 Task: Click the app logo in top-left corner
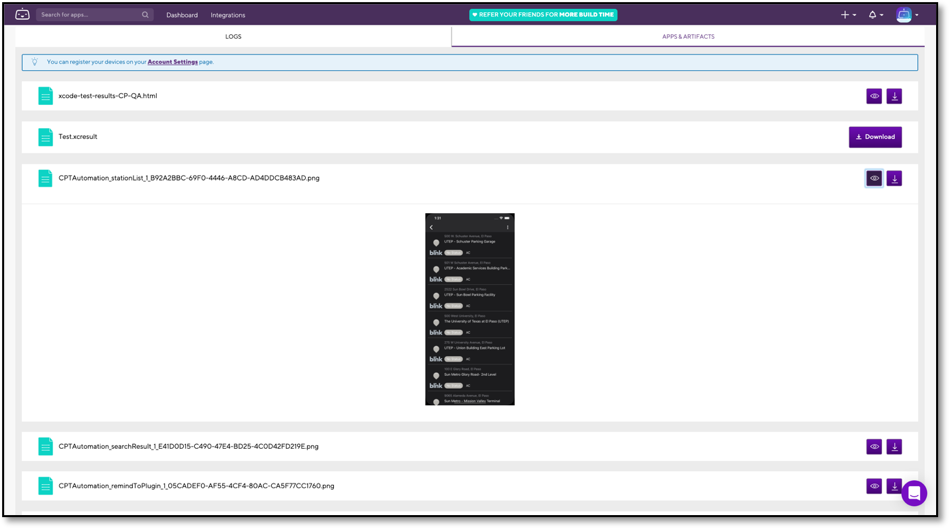pos(22,15)
